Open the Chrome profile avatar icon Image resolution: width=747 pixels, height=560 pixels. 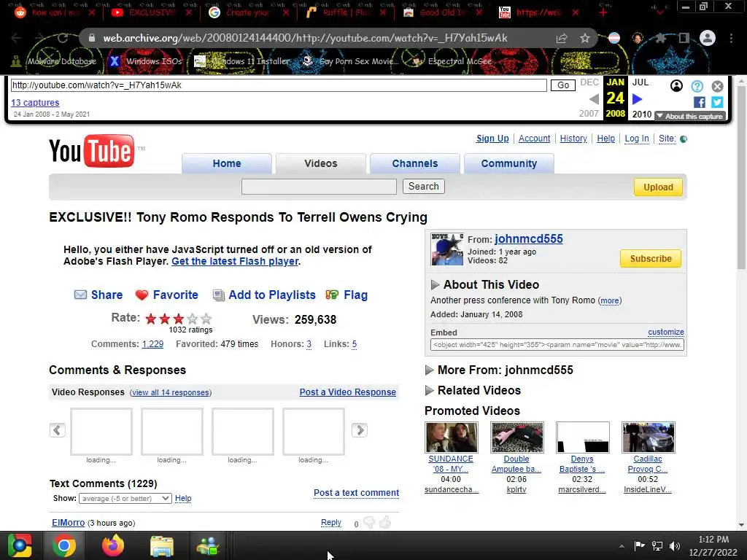coord(708,38)
